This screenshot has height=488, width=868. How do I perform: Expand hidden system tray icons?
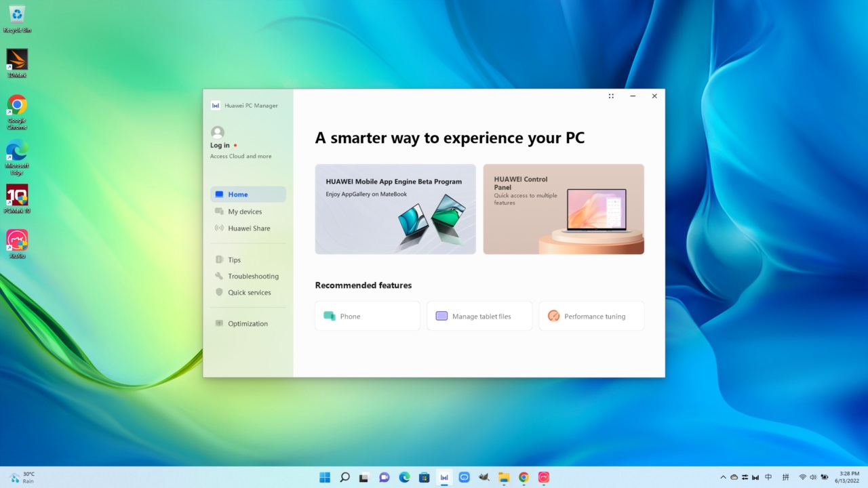click(x=723, y=477)
